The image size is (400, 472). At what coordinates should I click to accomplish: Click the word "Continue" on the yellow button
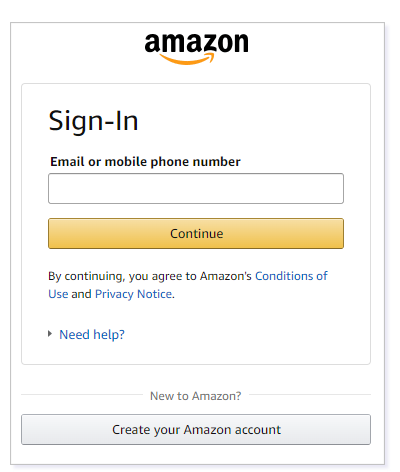pyautogui.click(x=197, y=233)
